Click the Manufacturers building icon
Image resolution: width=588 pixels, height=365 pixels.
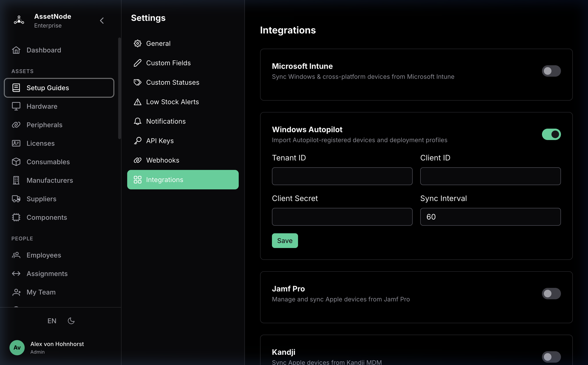(x=16, y=180)
